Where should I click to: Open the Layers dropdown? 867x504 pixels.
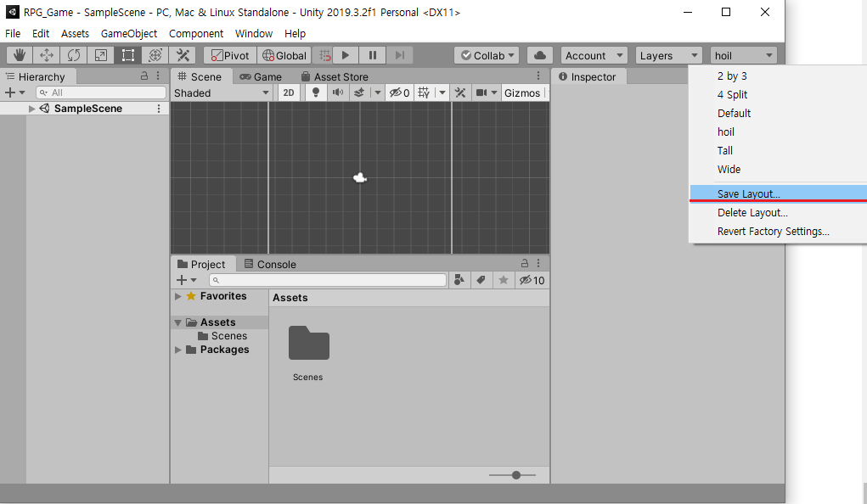(668, 55)
